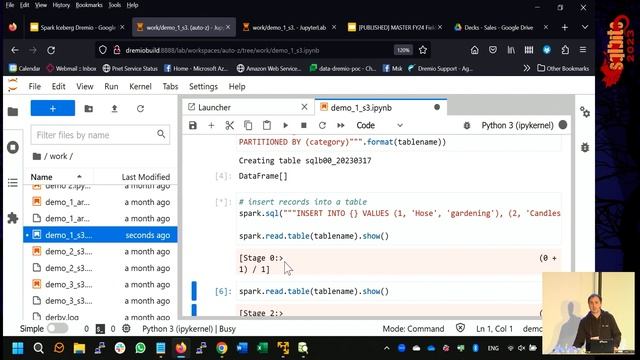
Task: Cut the selected cell using scissors icon
Action: [229, 125]
